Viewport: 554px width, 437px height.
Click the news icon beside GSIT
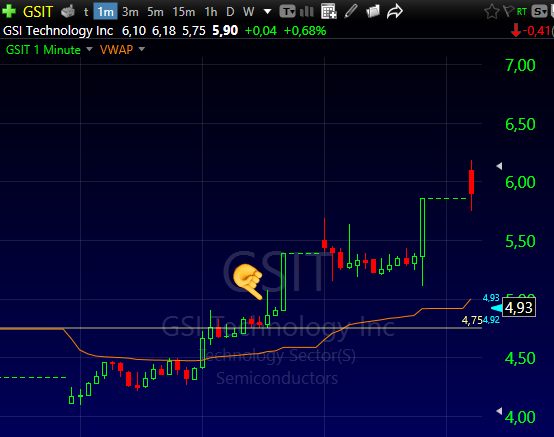click(68, 12)
